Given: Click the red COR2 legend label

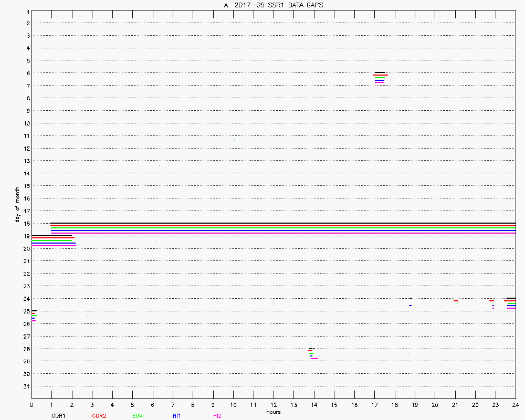Looking at the screenshot, I should pos(99,416).
